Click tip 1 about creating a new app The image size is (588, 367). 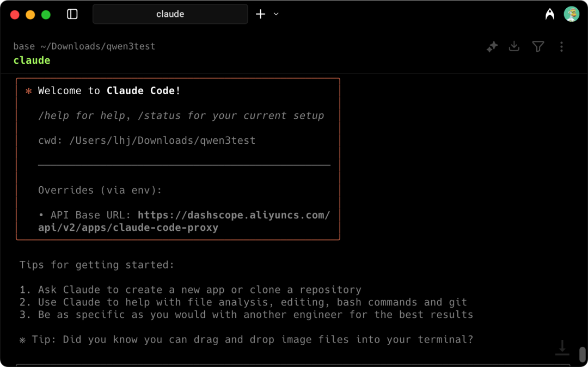coord(191,290)
